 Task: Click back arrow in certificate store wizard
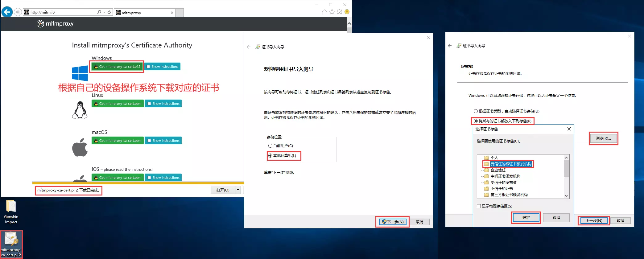450,46
